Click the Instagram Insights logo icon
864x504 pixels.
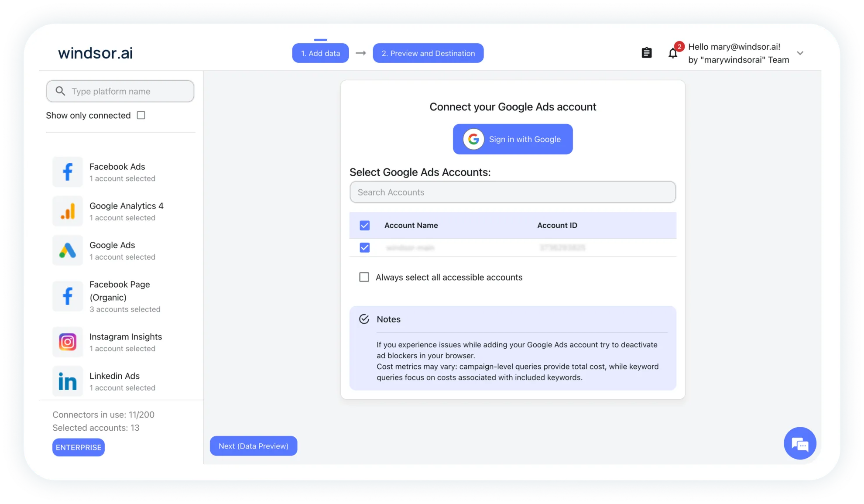pyautogui.click(x=68, y=342)
